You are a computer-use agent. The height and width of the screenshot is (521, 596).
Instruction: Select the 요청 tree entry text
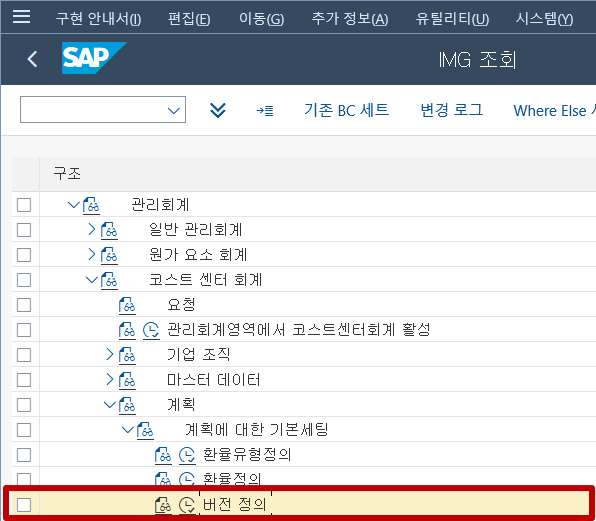pyautogui.click(x=181, y=305)
